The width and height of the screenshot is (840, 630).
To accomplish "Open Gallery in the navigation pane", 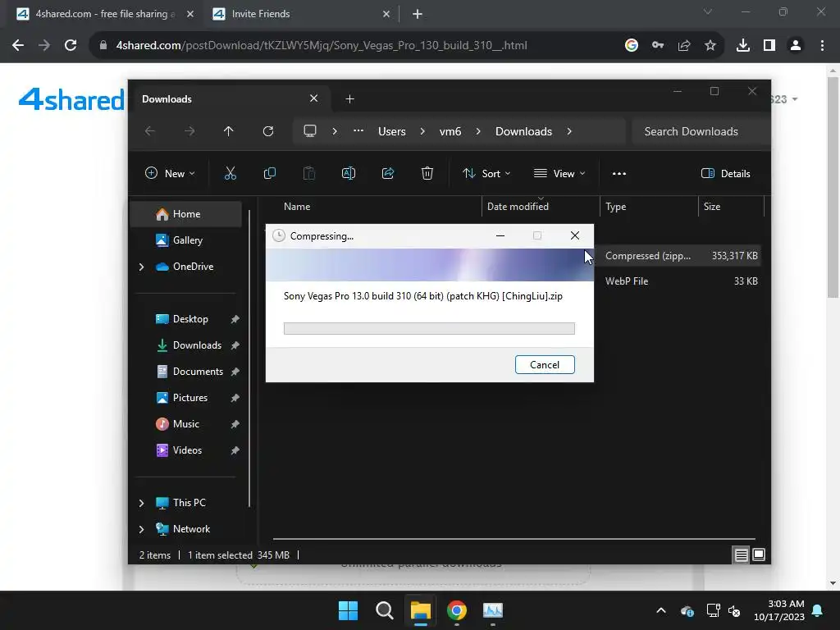I will click(186, 240).
